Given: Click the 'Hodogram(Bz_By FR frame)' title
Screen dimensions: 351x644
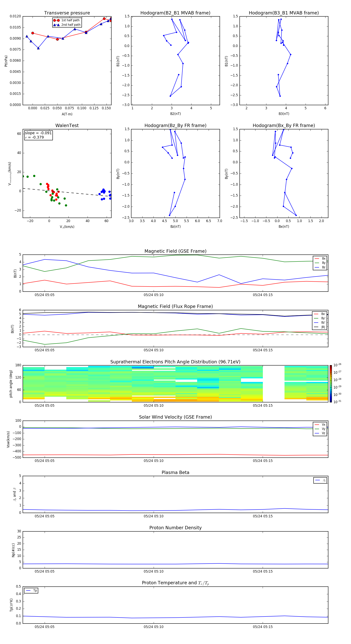Looking at the screenshot, I should (x=175, y=125).
